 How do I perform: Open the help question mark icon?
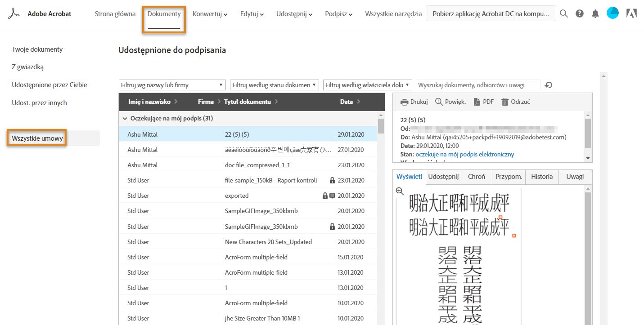pyautogui.click(x=580, y=14)
